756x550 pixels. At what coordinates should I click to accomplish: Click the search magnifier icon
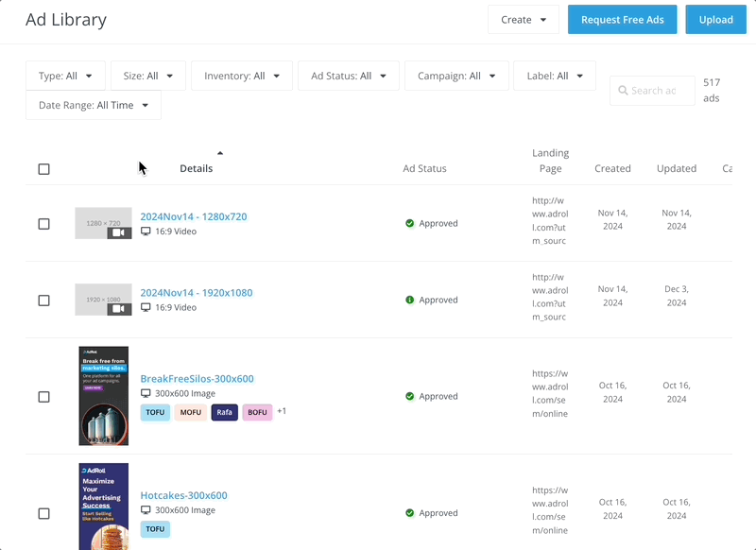[623, 91]
